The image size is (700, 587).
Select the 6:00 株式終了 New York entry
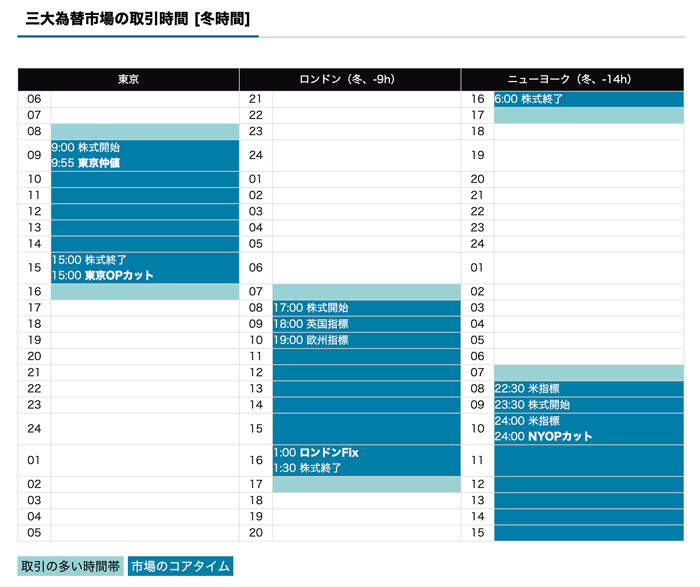coord(529,99)
